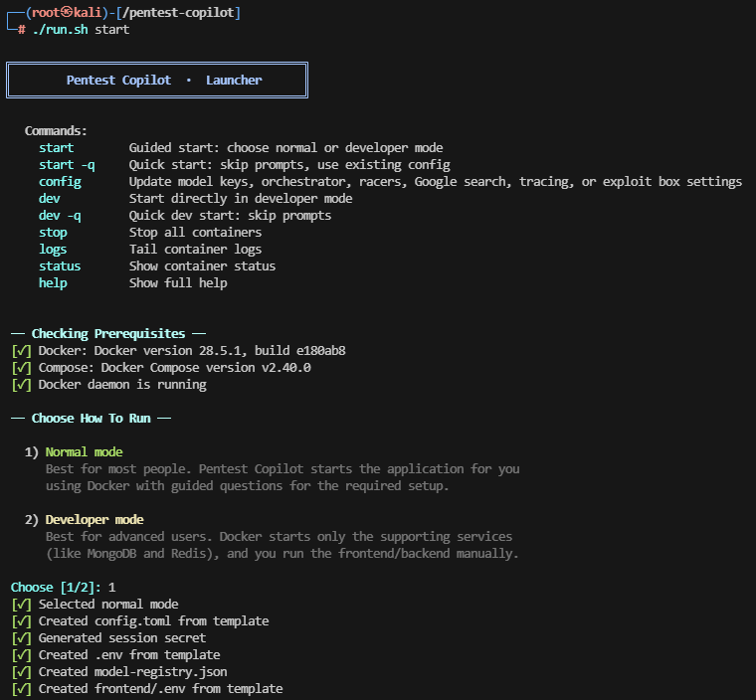Click the 'Docker daemon is running' line
The width and height of the screenshot is (756, 700).
pos(122,384)
